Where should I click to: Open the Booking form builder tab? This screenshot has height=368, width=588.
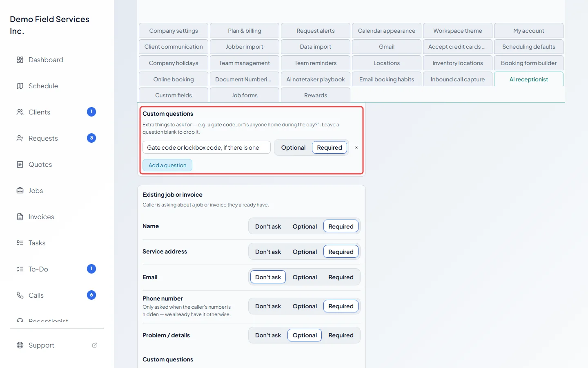pos(529,63)
